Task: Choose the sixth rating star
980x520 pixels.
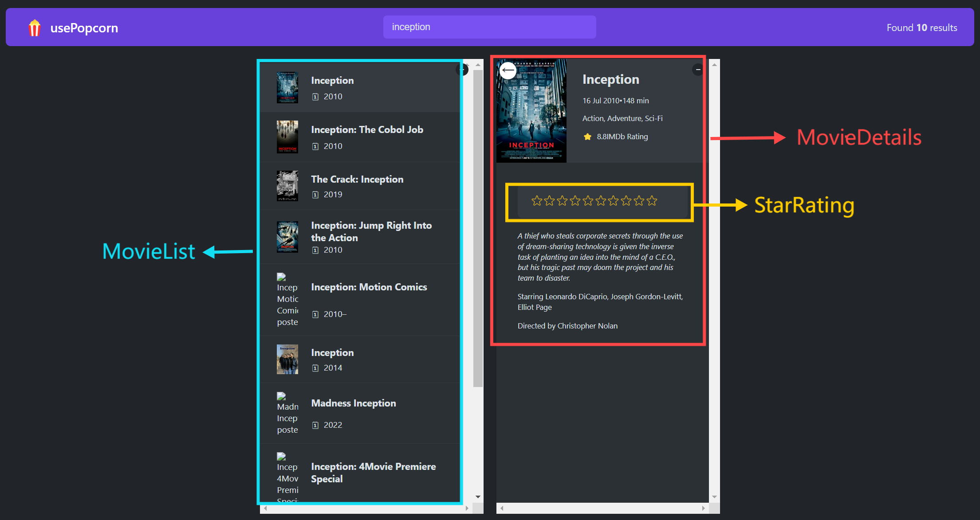Action: pos(601,201)
